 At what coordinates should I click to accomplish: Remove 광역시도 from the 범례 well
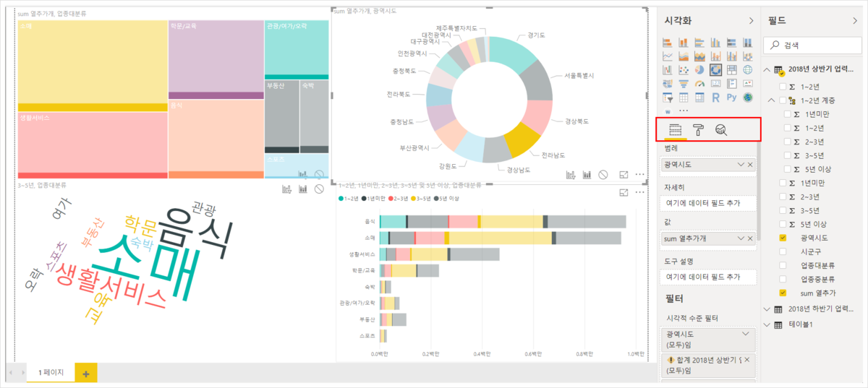pyautogui.click(x=750, y=165)
